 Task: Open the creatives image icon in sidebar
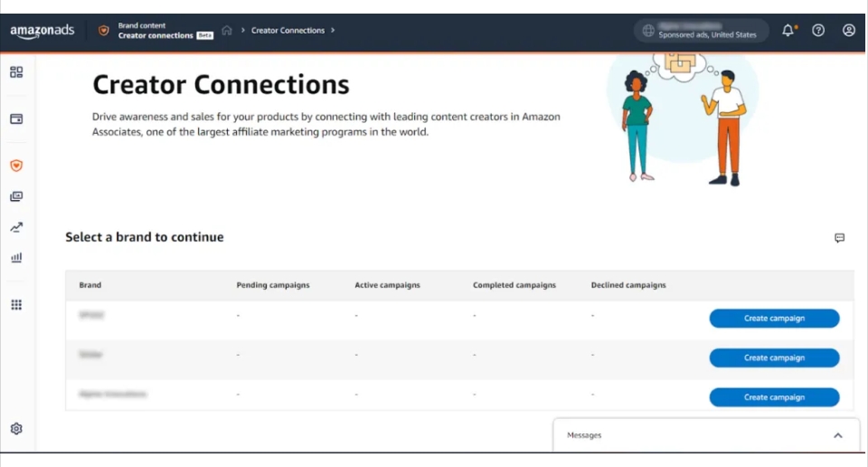16,196
